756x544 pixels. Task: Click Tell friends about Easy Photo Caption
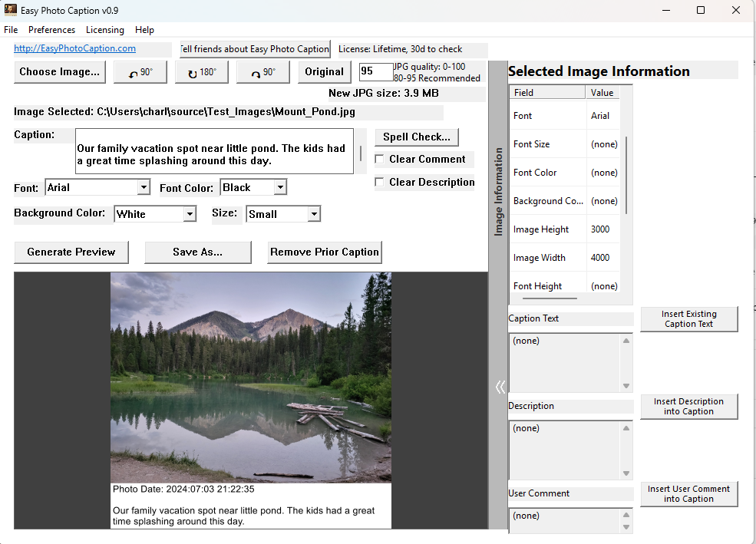[x=255, y=49]
